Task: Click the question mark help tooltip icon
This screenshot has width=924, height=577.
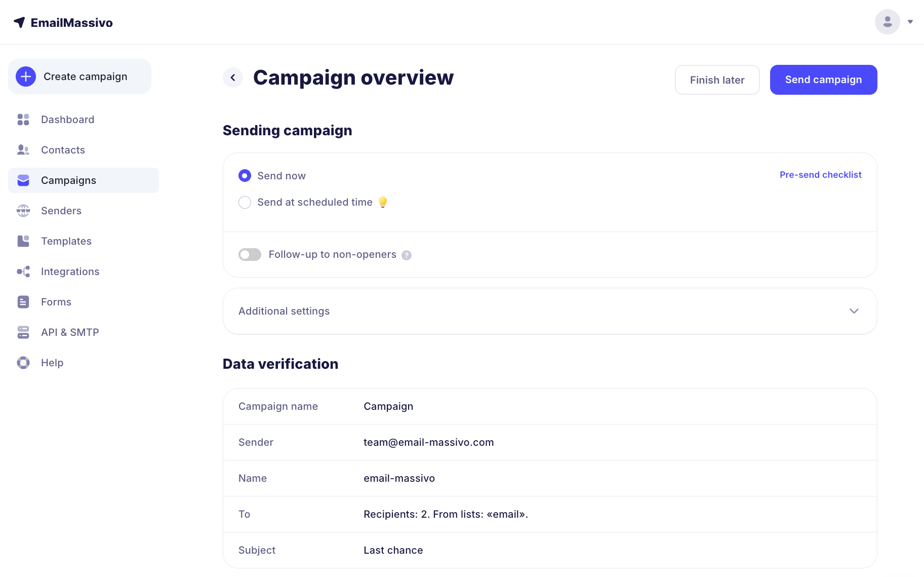Action: 407,255
